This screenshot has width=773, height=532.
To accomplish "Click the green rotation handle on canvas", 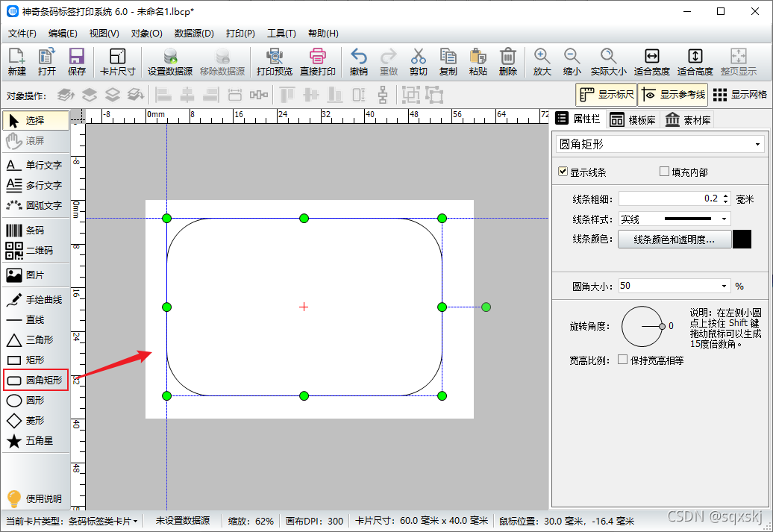I will (x=486, y=307).
